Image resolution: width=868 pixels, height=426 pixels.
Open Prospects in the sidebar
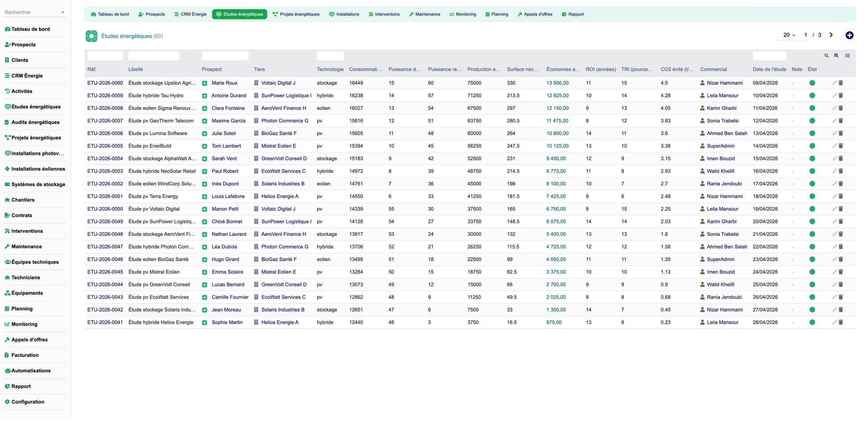23,45
